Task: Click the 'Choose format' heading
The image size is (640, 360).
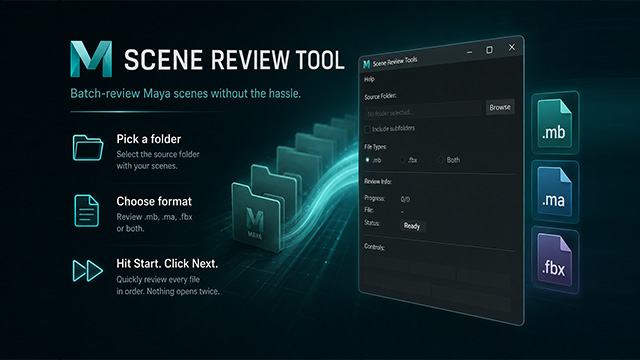Action: [x=154, y=201]
